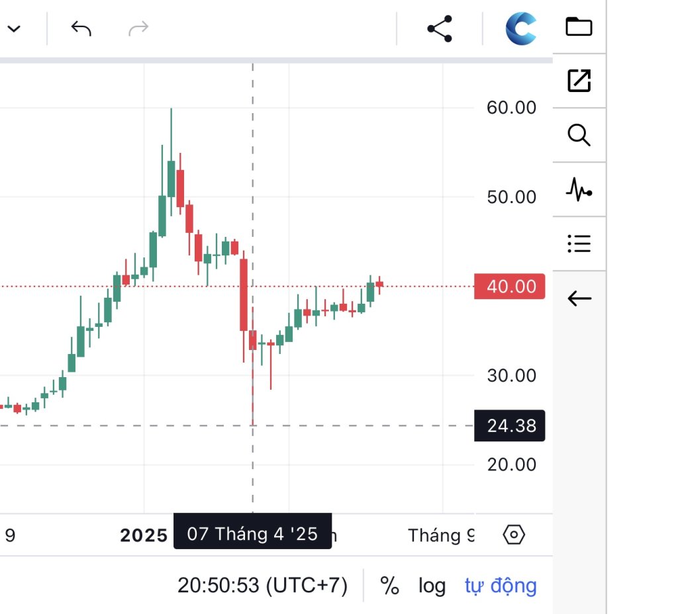
Task: Open the list icon panel
Action: pyautogui.click(x=579, y=243)
